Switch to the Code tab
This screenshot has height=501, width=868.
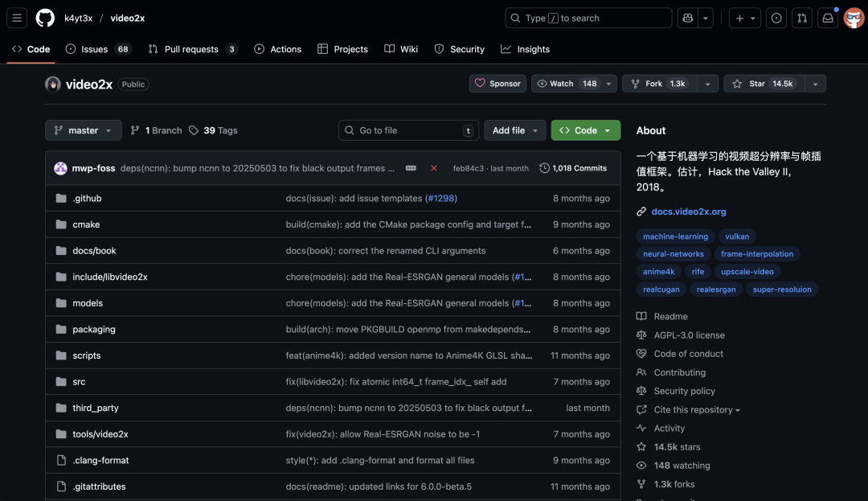(31, 49)
